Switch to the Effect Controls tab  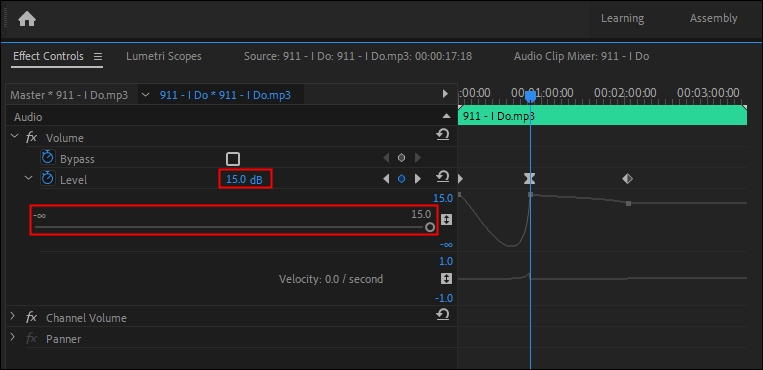point(48,56)
